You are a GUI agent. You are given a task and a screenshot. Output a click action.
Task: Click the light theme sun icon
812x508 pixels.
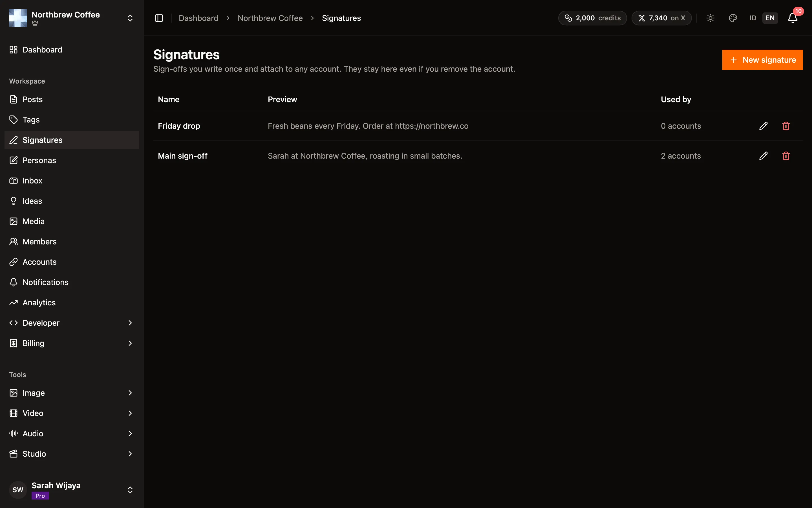(710, 18)
